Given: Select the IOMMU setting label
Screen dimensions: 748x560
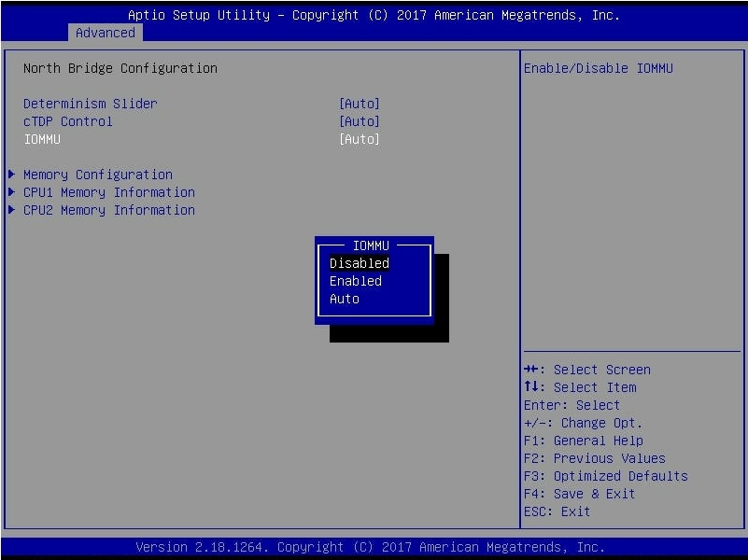Looking at the screenshot, I should [42, 139].
